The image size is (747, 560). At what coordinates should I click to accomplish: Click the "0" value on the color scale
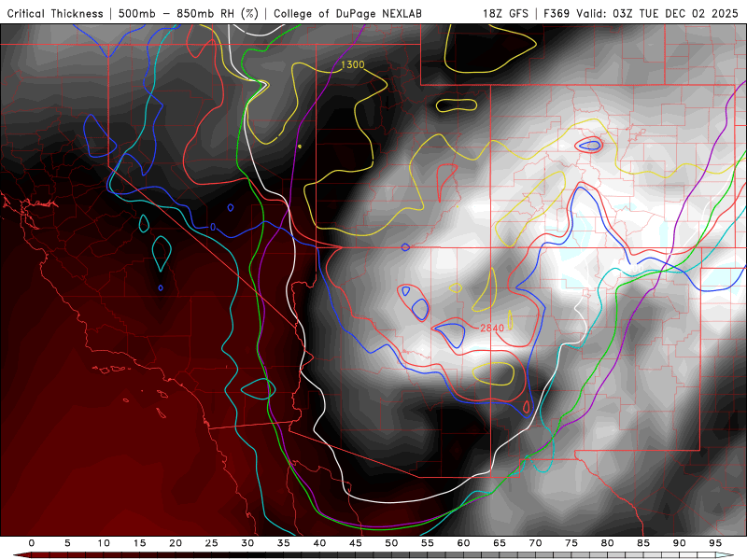[32, 543]
